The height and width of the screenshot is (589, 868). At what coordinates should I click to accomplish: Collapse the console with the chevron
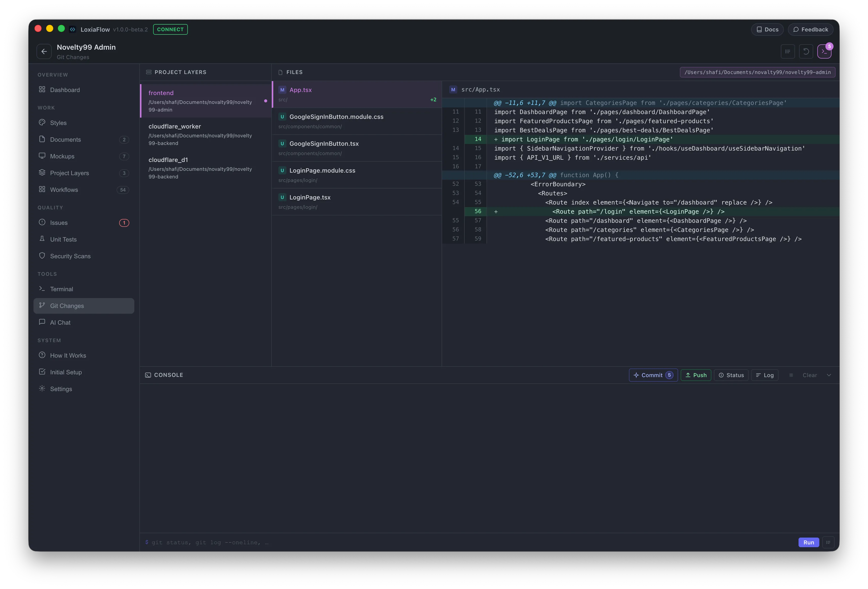[829, 375]
